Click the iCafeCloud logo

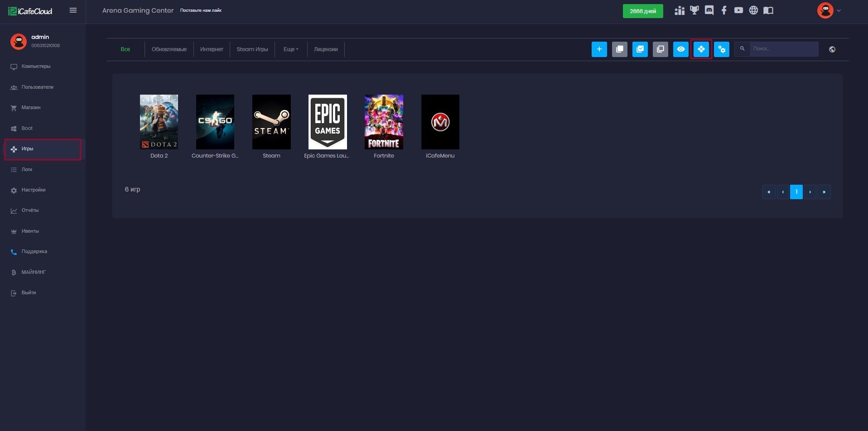[x=30, y=11]
